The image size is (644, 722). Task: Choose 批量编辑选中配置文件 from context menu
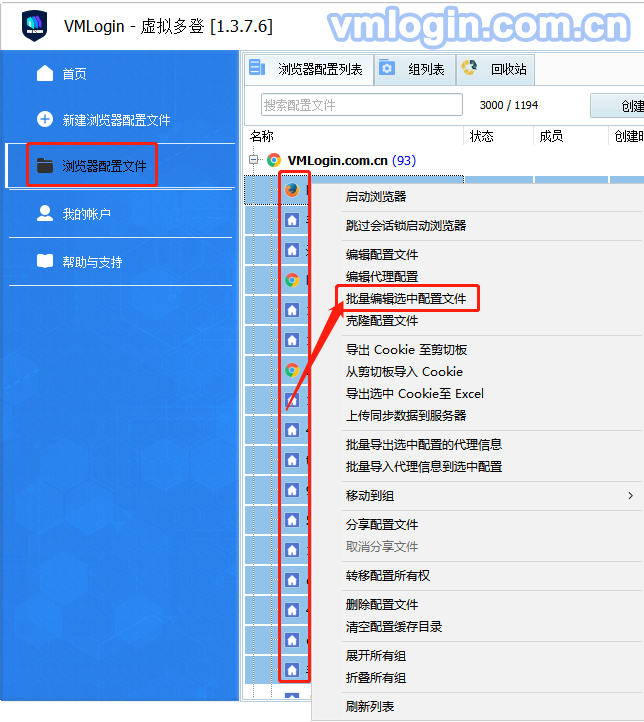click(x=406, y=299)
